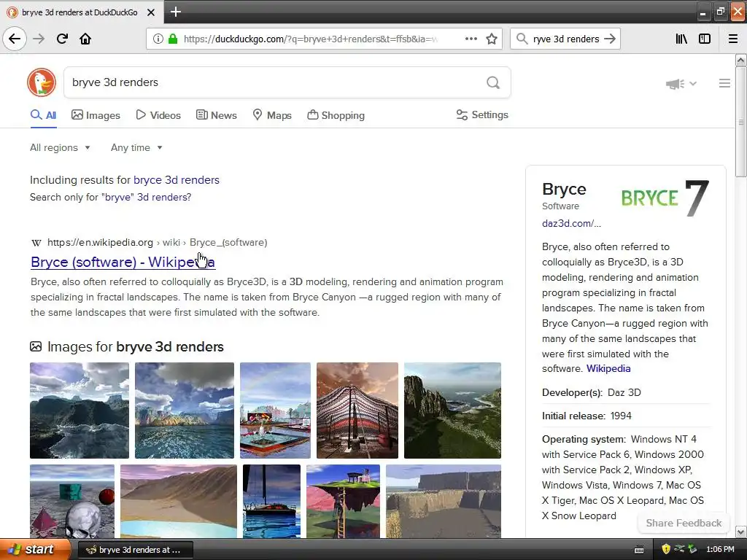
Task: Open the colorful water platform thumbnail
Action: click(275, 411)
